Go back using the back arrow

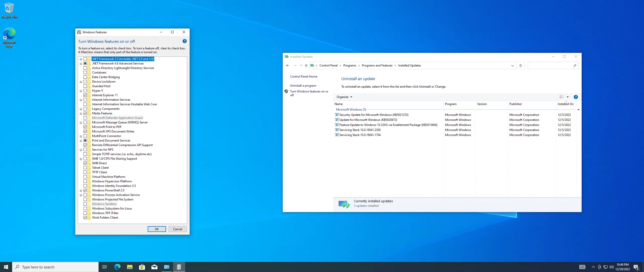288,65
